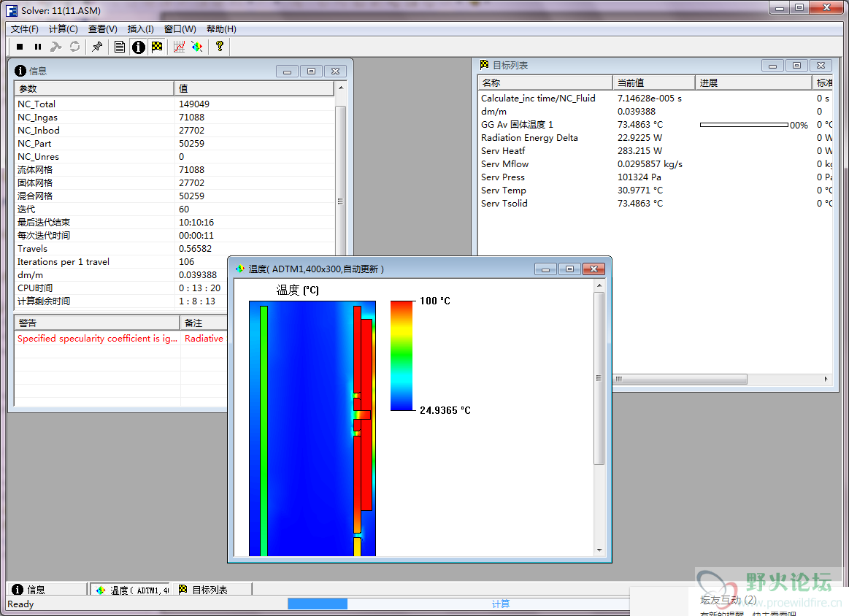This screenshot has width=849, height=616.
Task: Open the 文件(F) menu
Action: (24, 29)
